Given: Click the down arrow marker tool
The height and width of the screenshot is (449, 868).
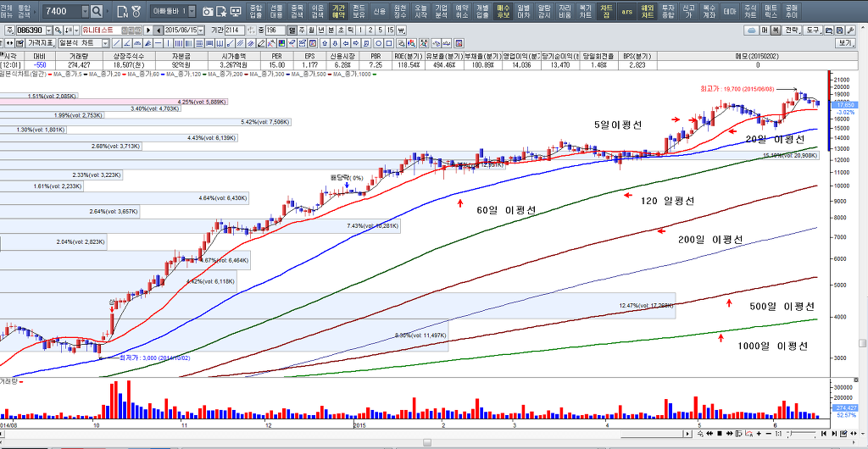Looking at the screenshot, I should click(335, 42).
